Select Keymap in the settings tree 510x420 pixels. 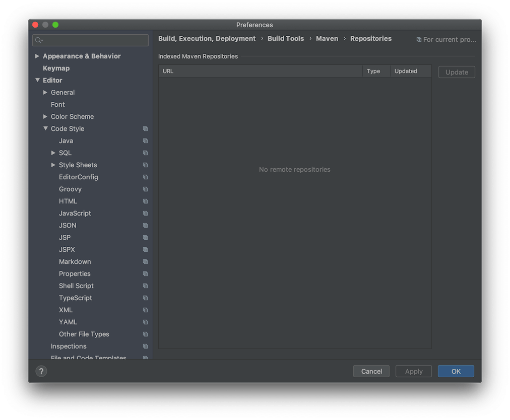point(56,68)
